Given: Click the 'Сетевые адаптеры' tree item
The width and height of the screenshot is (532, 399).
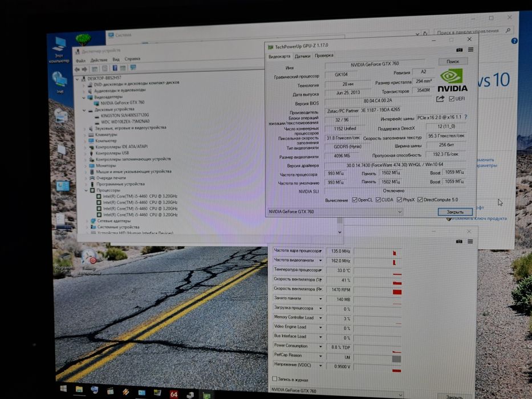Looking at the screenshot, I should click(x=114, y=221).
